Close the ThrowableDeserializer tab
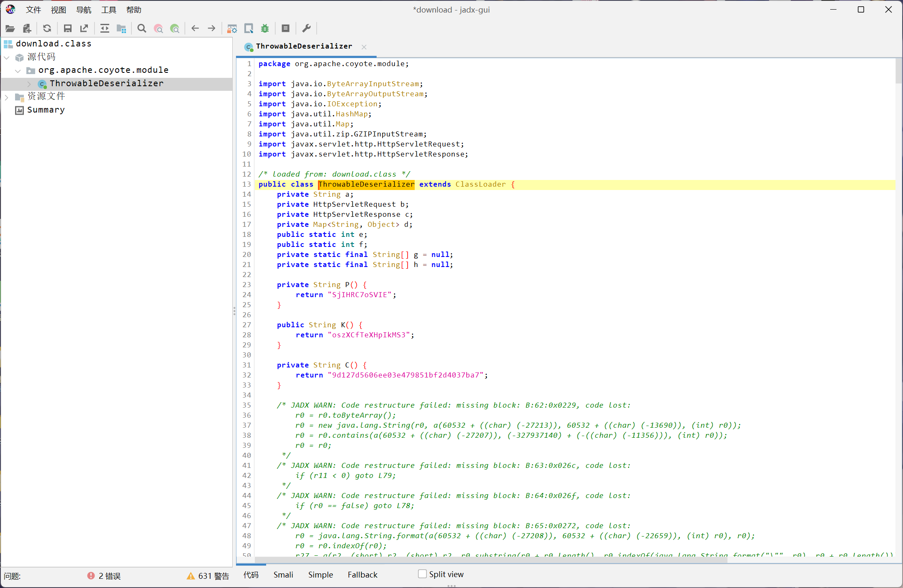 [364, 47]
